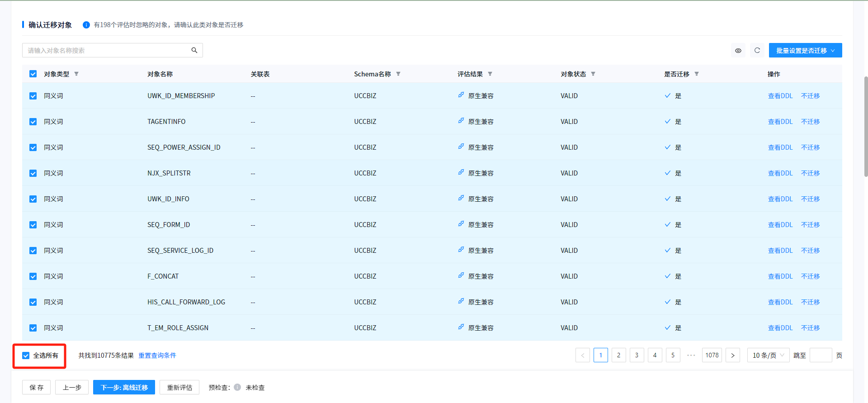Viewport: 868px width, 403px height.
Task: Click the info icon beside 确认迁移对象
Action: pos(86,25)
